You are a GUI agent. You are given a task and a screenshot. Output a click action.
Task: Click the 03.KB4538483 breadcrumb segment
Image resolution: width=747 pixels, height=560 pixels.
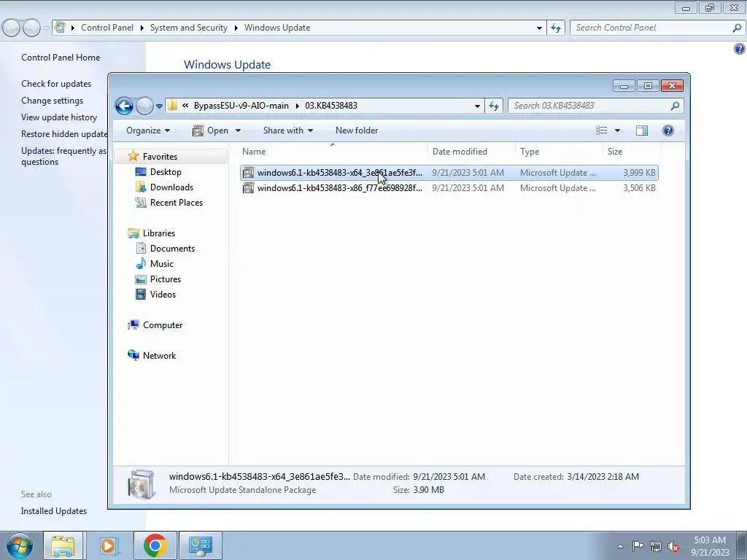(x=331, y=106)
